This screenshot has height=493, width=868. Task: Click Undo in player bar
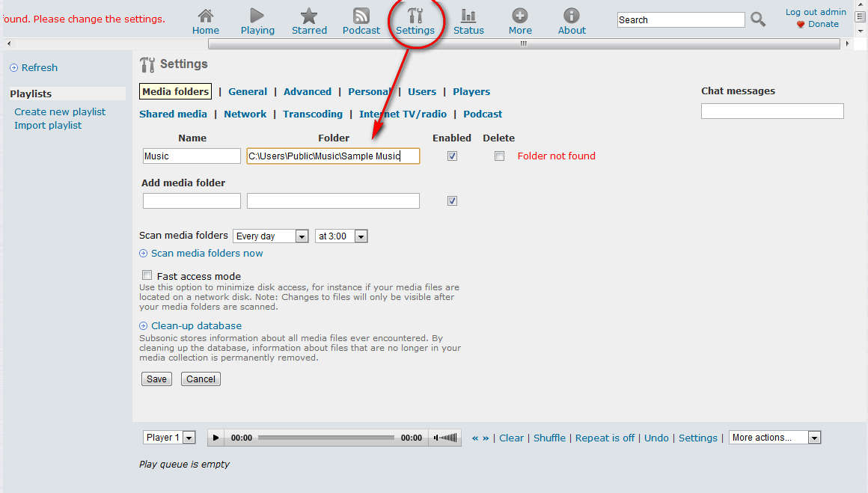[x=656, y=438]
